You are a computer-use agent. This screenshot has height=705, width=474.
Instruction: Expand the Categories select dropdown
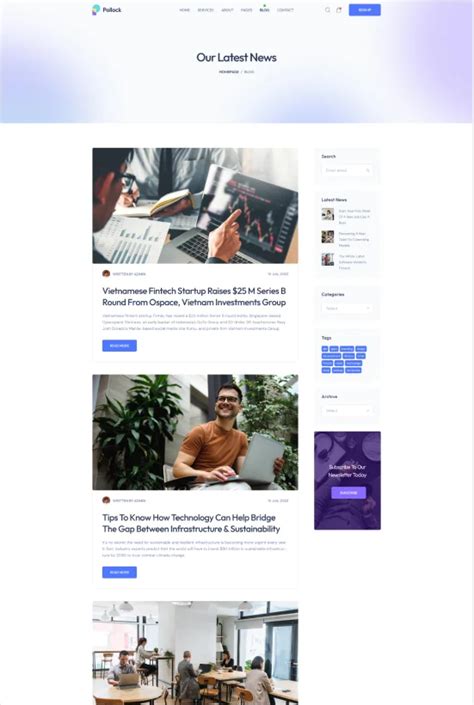pyautogui.click(x=347, y=308)
